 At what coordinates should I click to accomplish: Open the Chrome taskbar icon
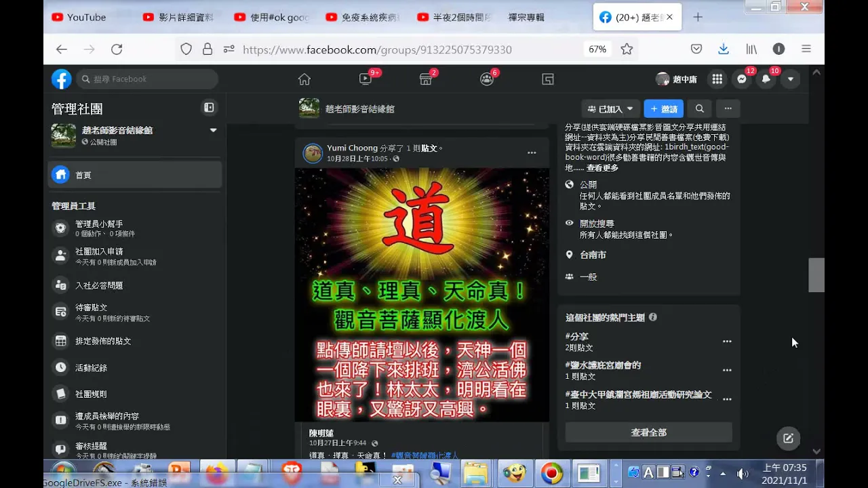(551, 473)
